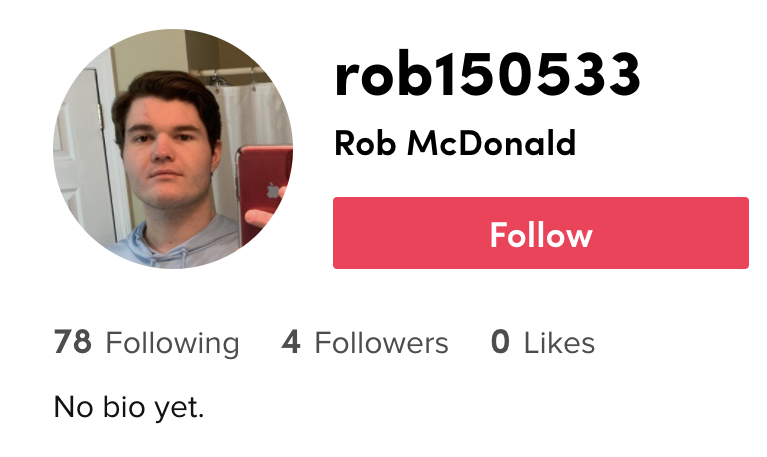The width and height of the screenshot is (767, 457).
Task: Follow the rob150533 account
Action: click(x=541, y=233)
